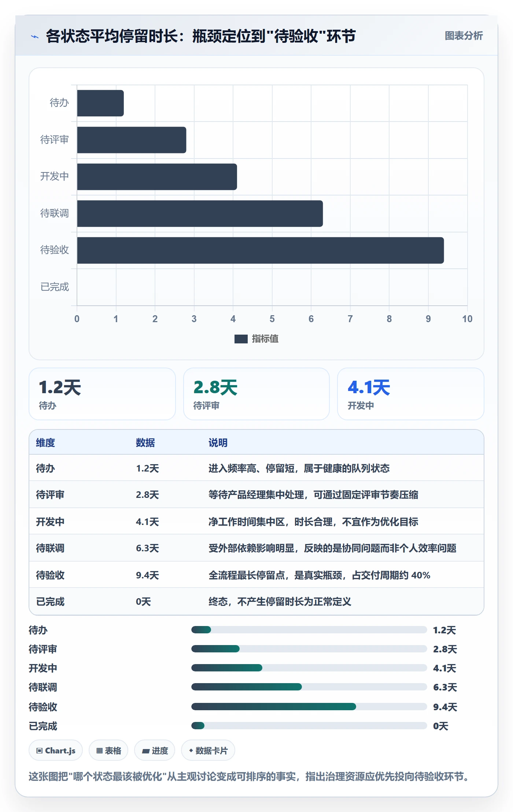Click the 待评审 progress bar

309,649
